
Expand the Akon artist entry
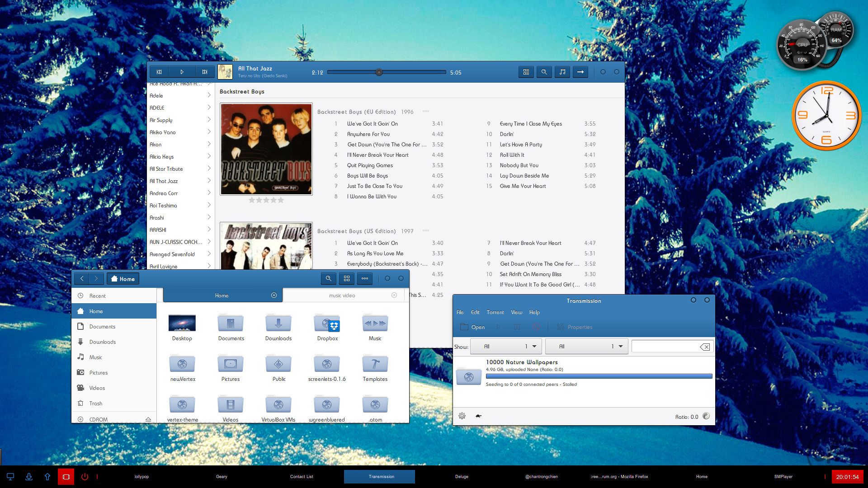(209, 144)
